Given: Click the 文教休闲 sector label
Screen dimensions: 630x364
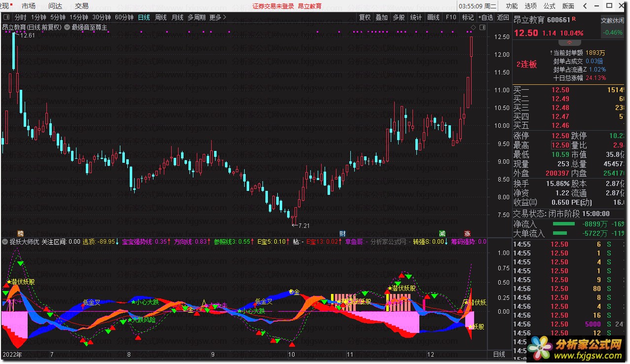Looking at the screenshot, I should [612, 21].
